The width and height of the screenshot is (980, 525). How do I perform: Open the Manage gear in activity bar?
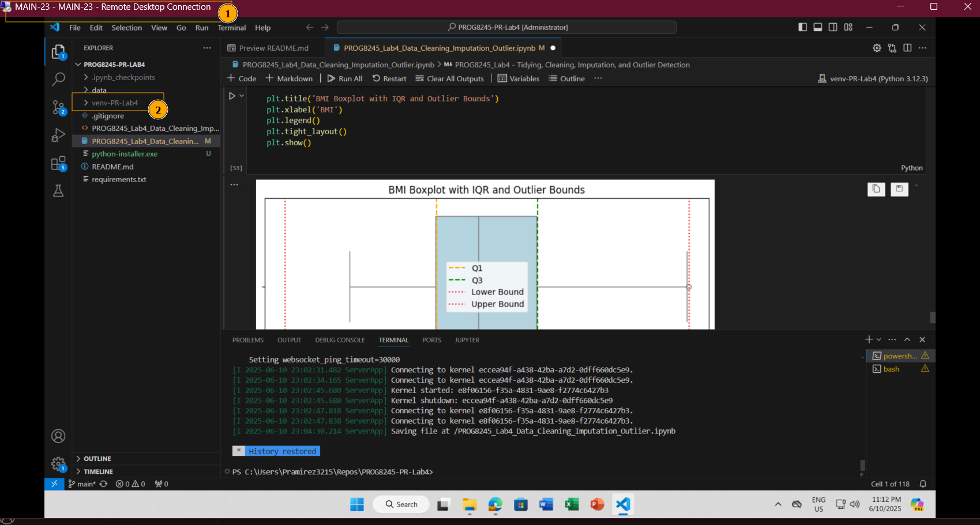pyautogui.click(x=58, y=463)
